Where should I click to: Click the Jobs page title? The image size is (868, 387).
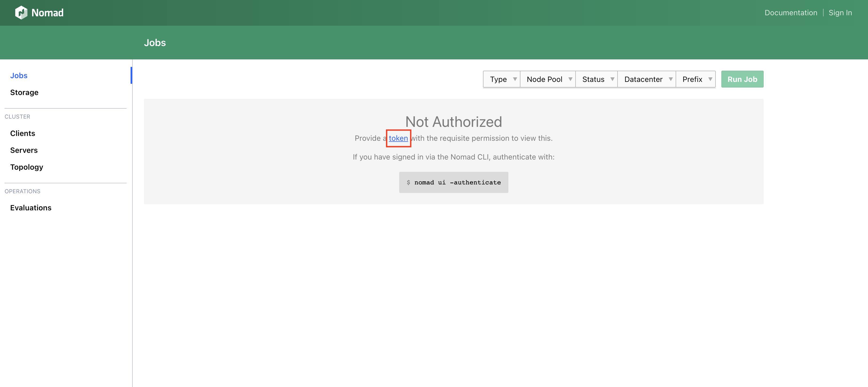155,43
